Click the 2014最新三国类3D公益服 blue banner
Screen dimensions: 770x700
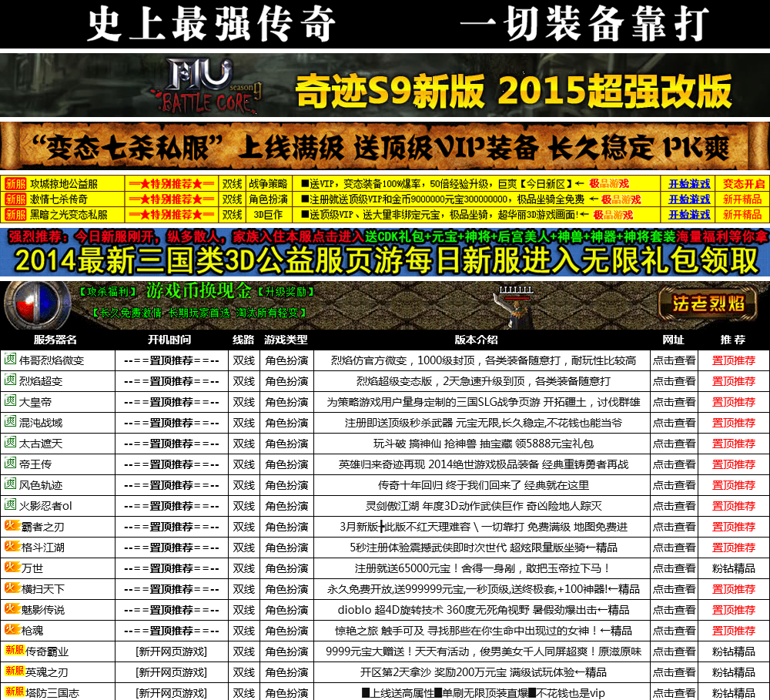click(385, 252)
